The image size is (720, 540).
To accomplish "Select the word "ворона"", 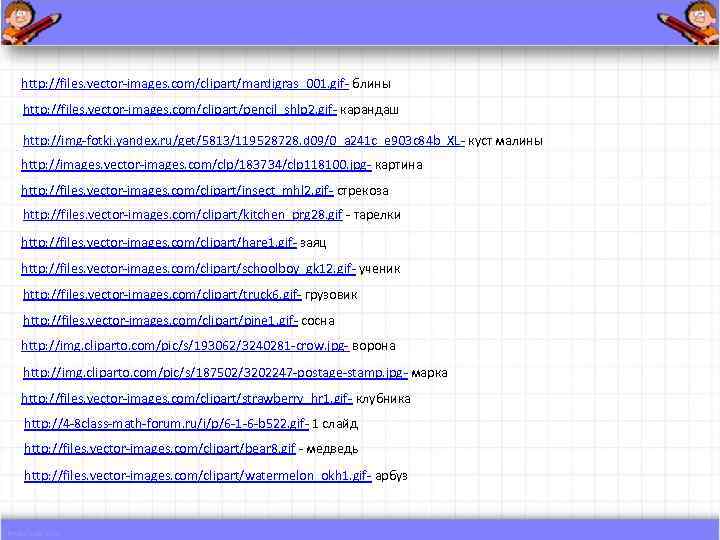I will pos(374,346).
